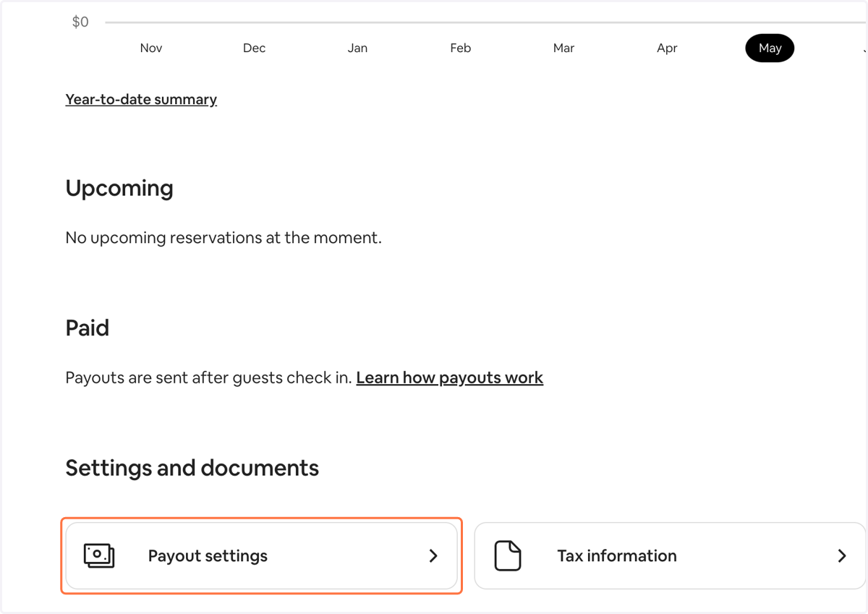Open the Tax information card
The height and width of the screenshot is (614, 868).
670,555
